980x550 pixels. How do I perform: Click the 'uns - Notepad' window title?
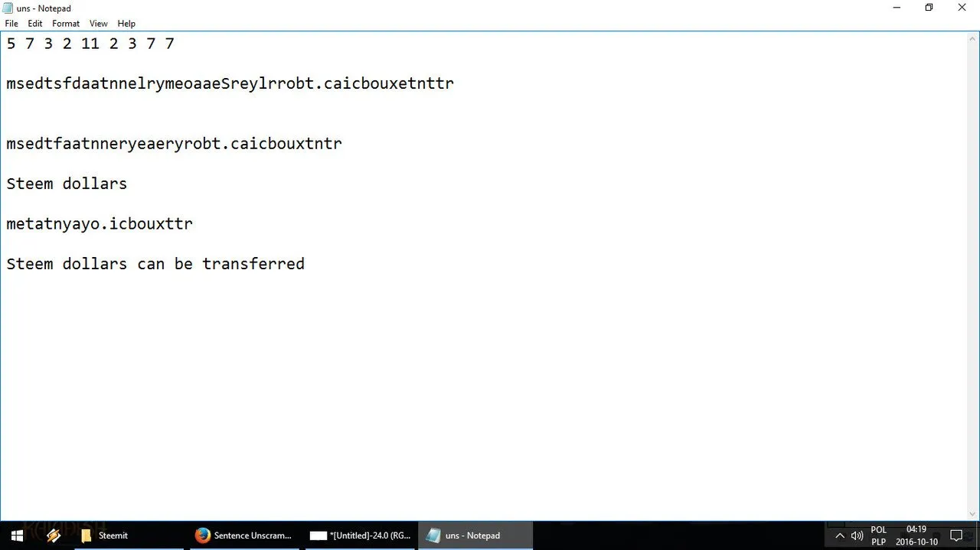click(x=44, y=8)
